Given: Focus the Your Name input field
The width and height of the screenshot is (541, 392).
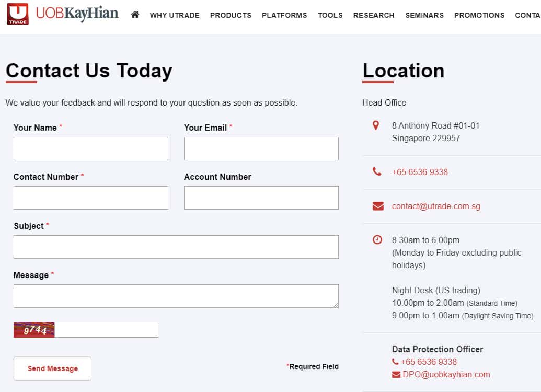Looking at the screenshot, I should [91, 148].
